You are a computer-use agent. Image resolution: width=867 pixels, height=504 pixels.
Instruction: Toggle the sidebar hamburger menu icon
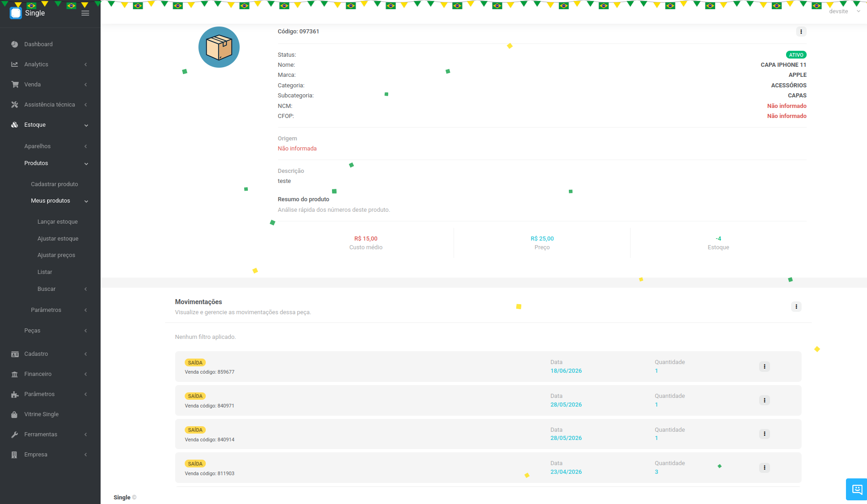85,13
